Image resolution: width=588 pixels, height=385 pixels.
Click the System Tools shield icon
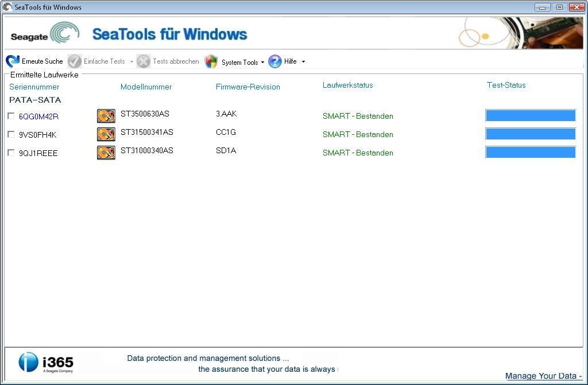coord(211,61)
